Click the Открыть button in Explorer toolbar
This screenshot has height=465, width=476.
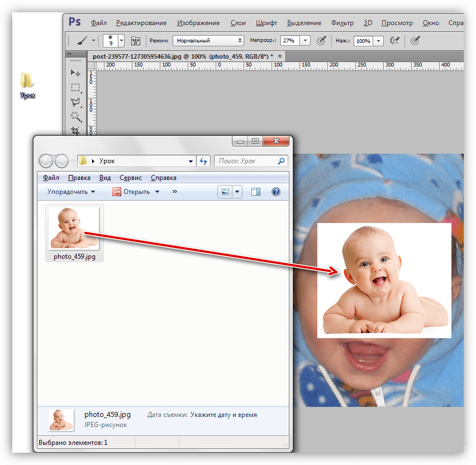pos(136,192)
